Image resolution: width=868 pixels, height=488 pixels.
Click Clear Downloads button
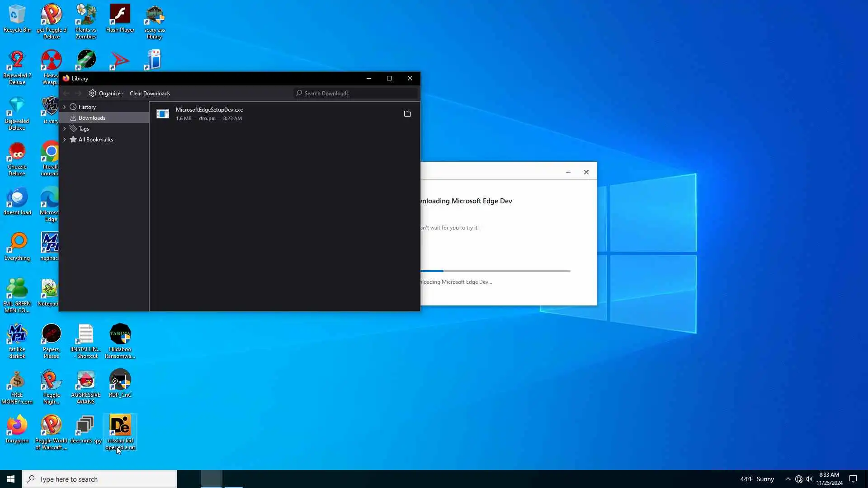click(x=150, y=93)
